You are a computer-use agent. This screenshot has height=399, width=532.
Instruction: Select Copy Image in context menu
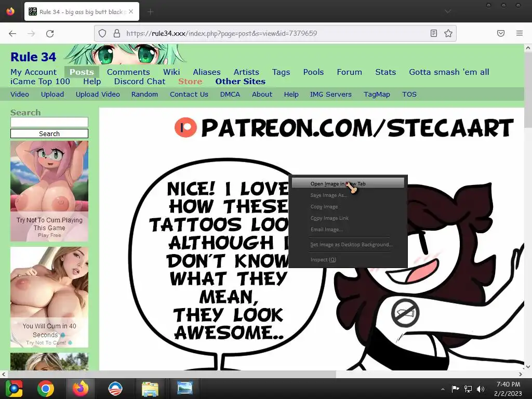(x=348, y=207)
